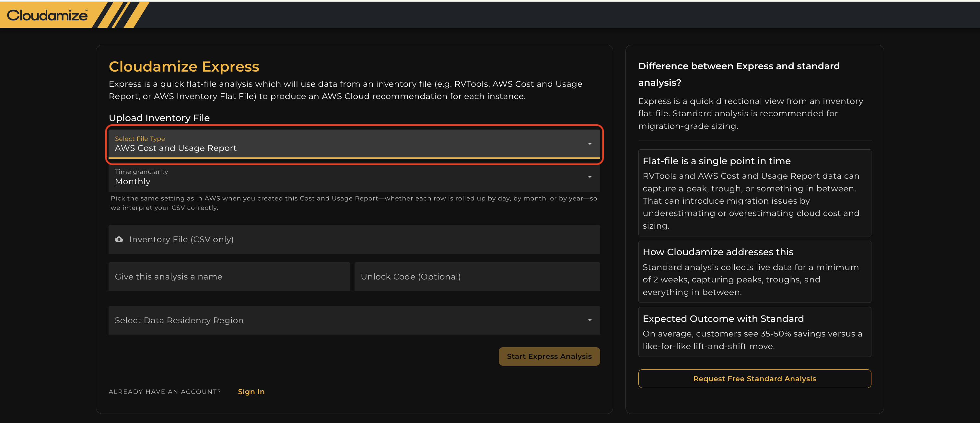Open the Select File Type dropdown

tap(354, 144)
